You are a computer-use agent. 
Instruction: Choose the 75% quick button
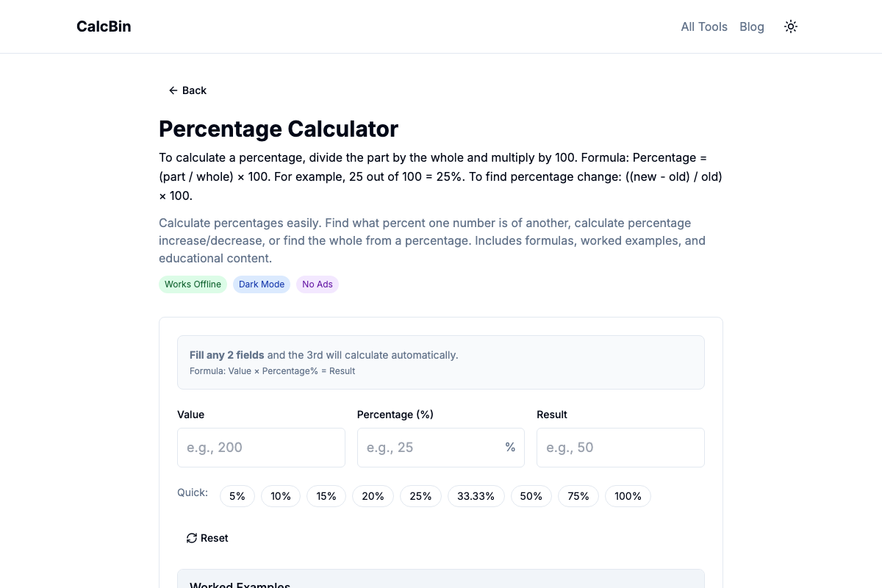click(x=578, y=496)
